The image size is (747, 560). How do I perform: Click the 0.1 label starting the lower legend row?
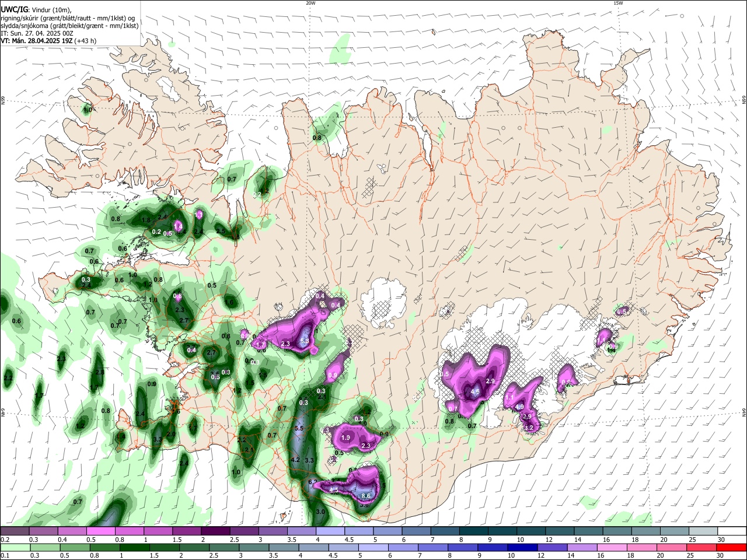click(5, 556)
